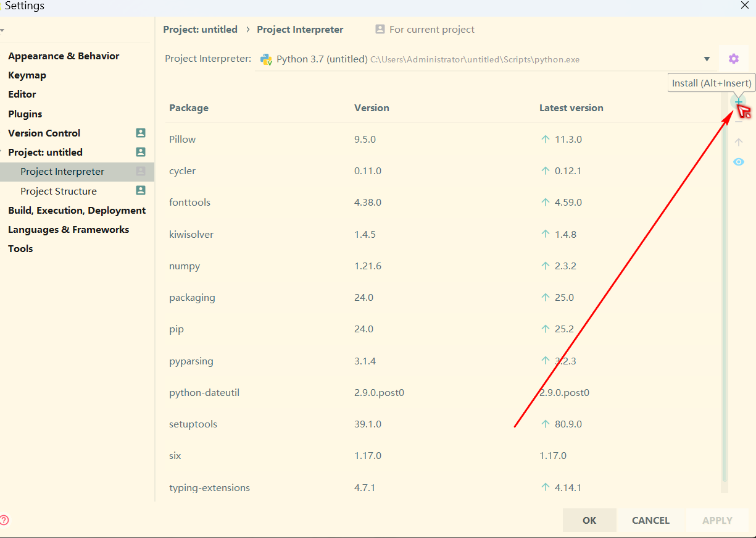Screen dimensions: 756x538
Task: Select the python-dateutil package row
Action: (442, 392)
